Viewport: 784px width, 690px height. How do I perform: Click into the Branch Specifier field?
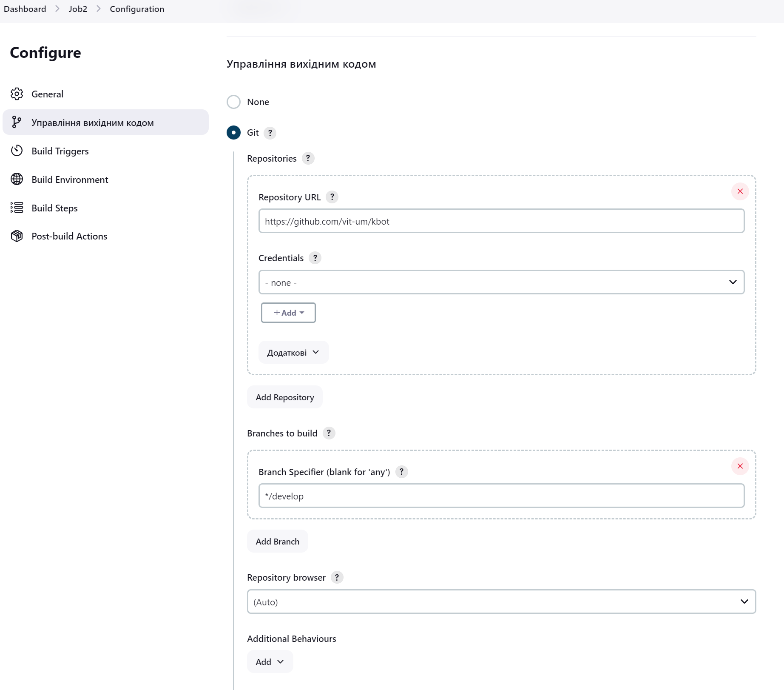(x=501, y=496)
